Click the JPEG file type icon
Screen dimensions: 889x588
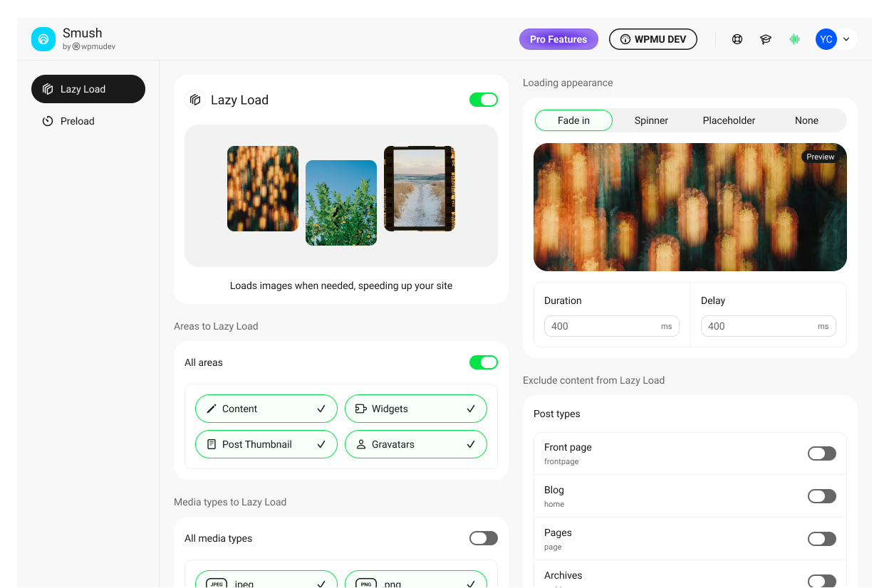pos(217,583)
